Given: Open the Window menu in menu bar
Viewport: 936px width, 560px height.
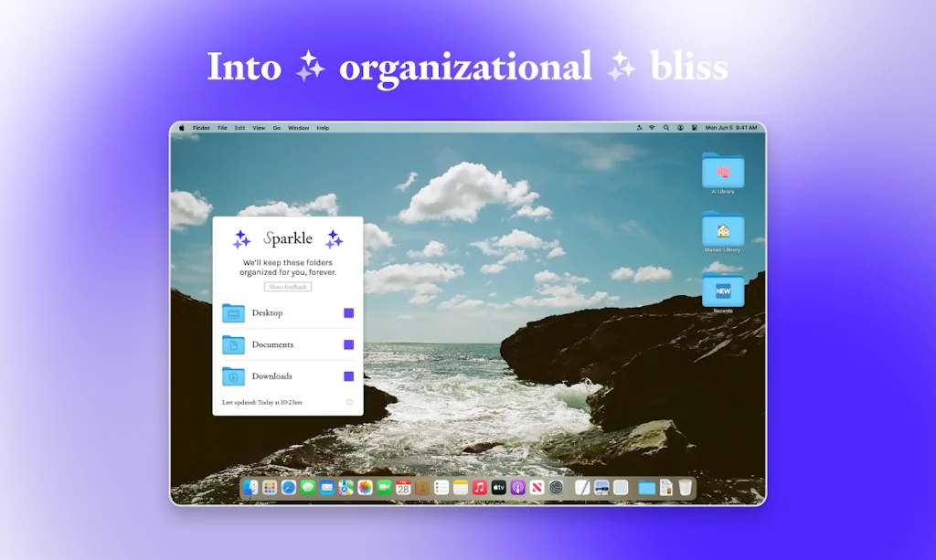Looking at the screenshot, I should pyautogui.click(x=298, y=128).
